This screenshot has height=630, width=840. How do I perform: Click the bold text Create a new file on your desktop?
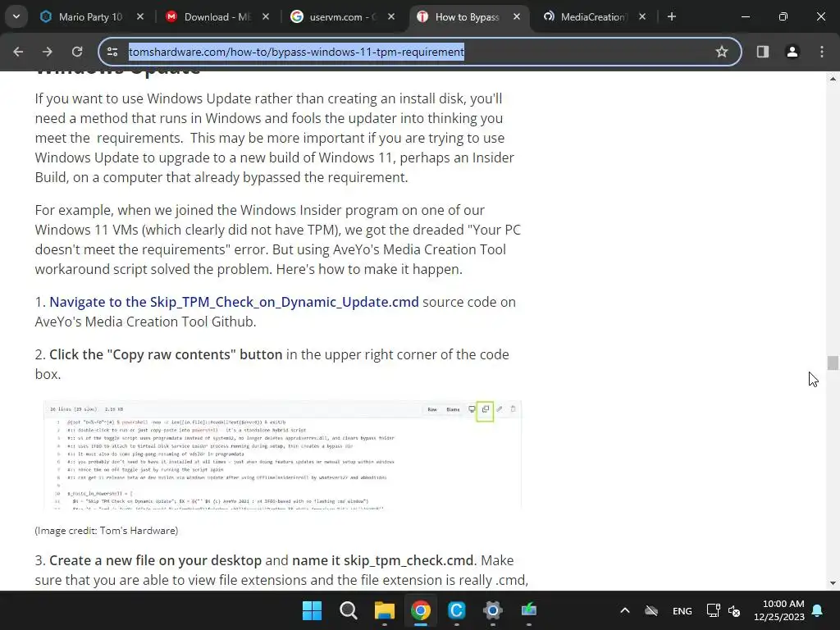point(155,560)
